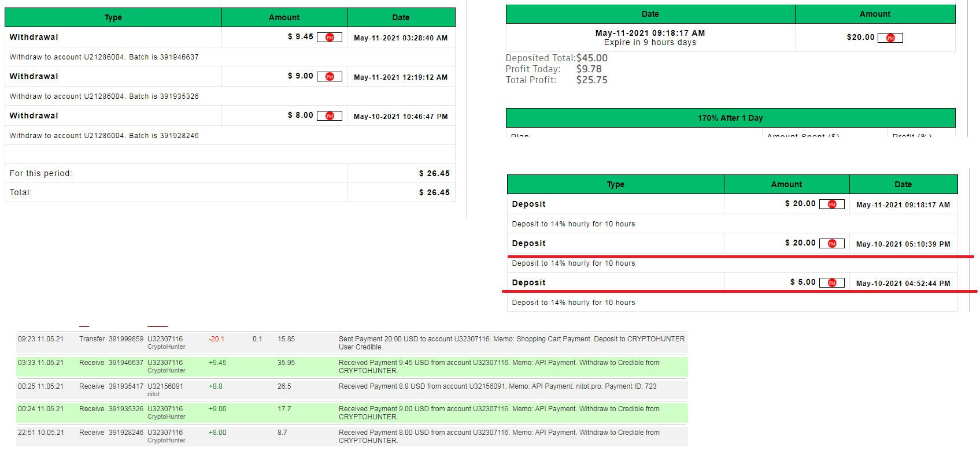The width and height of the screenshot is (980, 458).
Task: Click the Type header in deposit table
Action: point(616,184)
